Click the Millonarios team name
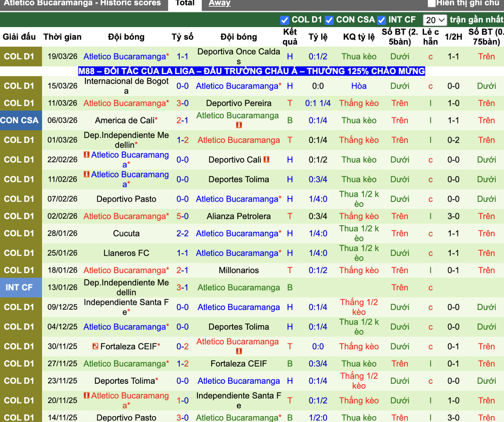This screenshot has height=422, width=504. click(239, 270)
